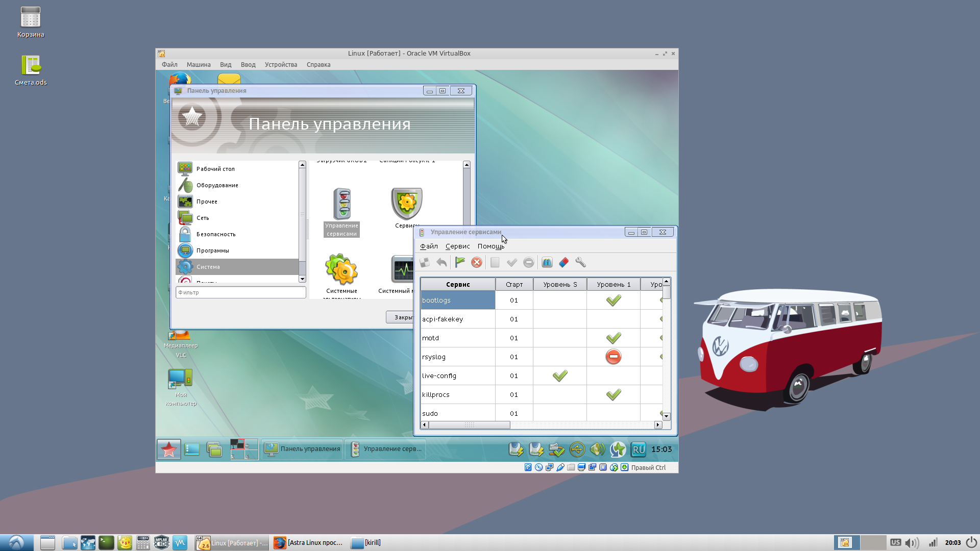
Task: Click the wrench settings toolbar icon
Action: coord(581,262)
